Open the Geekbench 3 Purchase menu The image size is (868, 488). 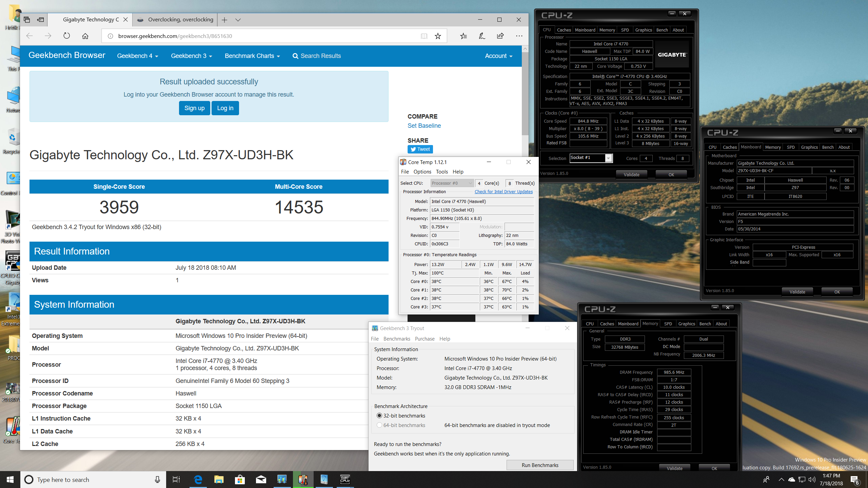click(x=425, y=339)
